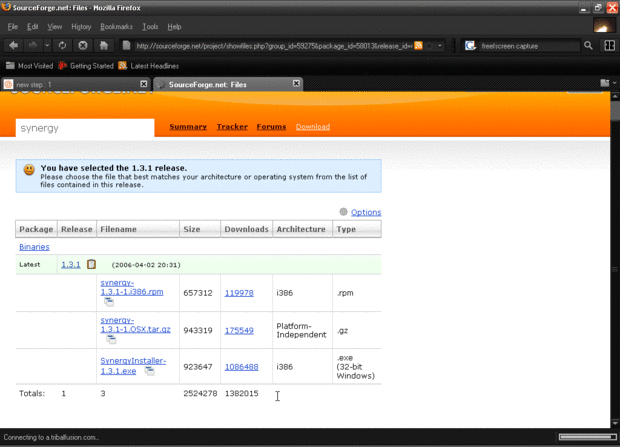
Task: Open the View menu
Action: [55, 27]
